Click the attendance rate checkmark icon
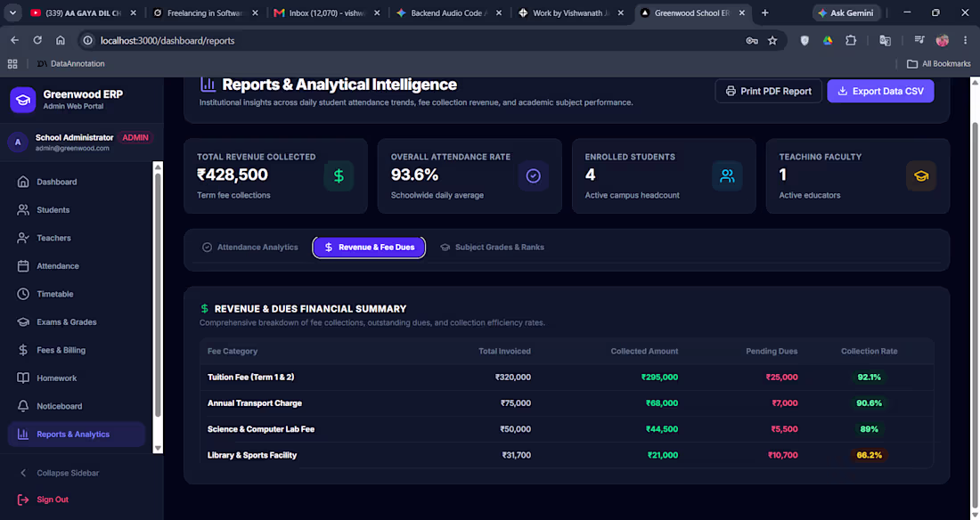Viewport: 980px width, 520px height. (533, 176)
